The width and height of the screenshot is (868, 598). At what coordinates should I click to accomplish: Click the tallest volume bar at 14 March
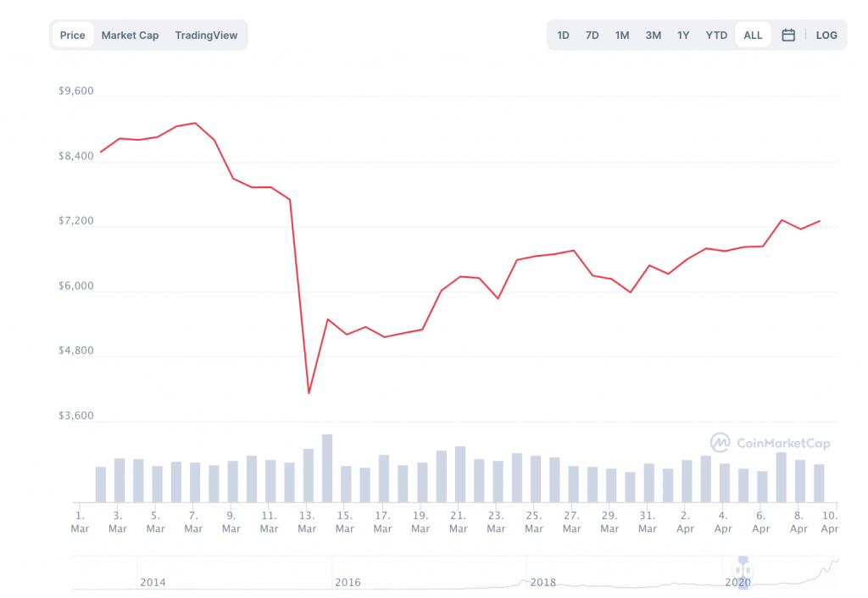click(x=327, y=468)
